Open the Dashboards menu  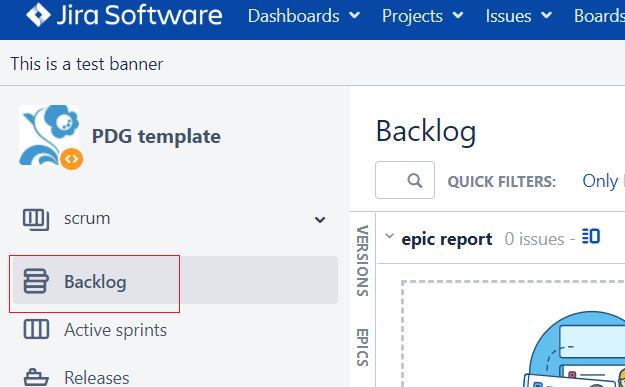304,16
